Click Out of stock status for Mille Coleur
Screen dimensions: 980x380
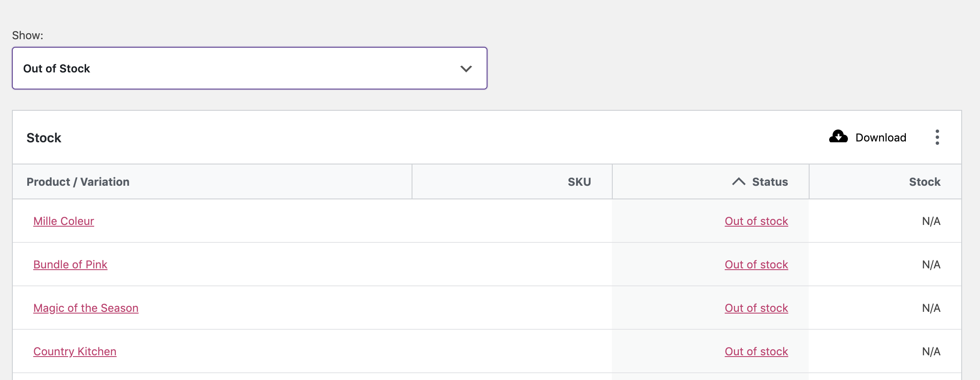(756, 221)
